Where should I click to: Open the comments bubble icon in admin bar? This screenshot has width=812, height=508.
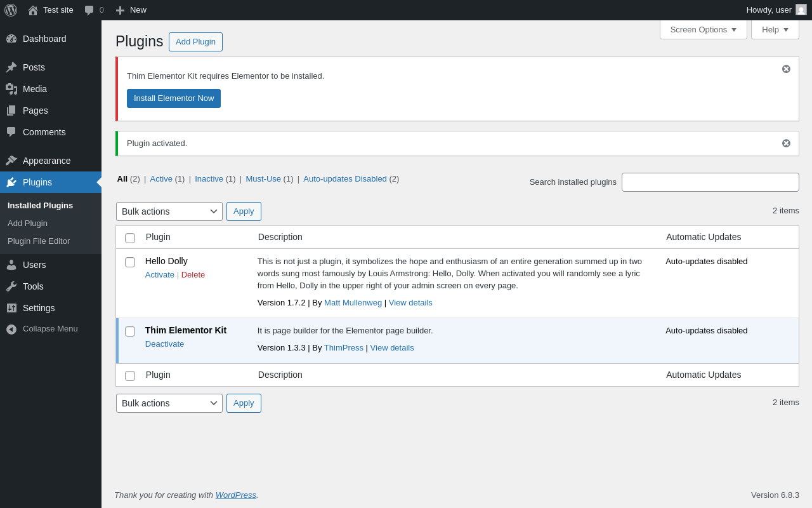(89, 10)
